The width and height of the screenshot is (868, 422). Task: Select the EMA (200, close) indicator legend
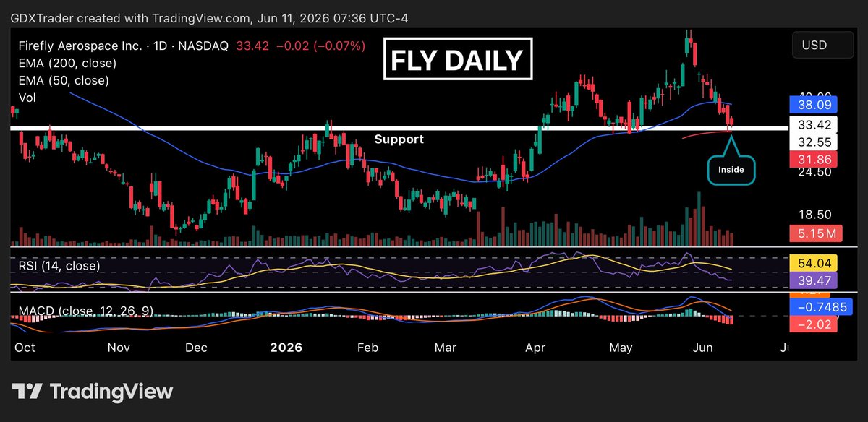[67, 63]
